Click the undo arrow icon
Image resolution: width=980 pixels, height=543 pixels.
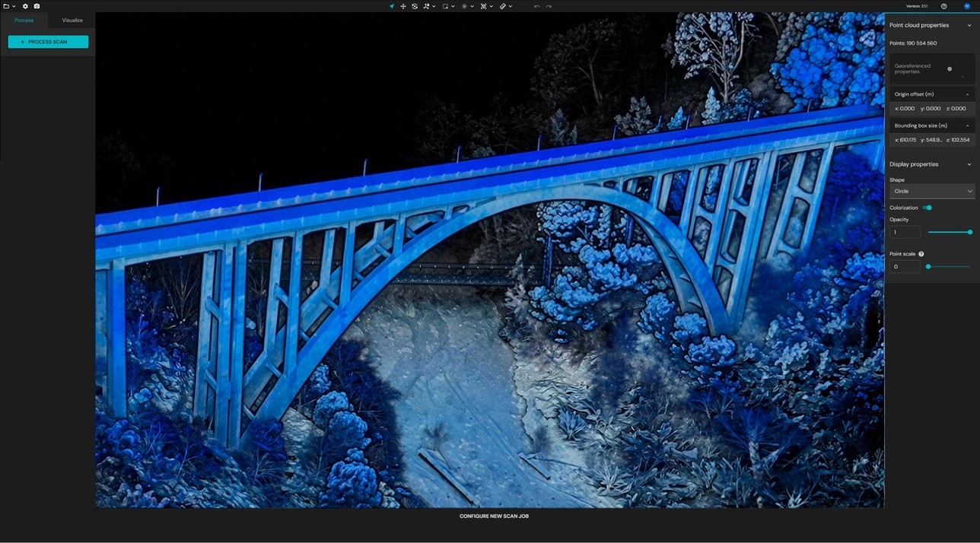pos(536,6)
